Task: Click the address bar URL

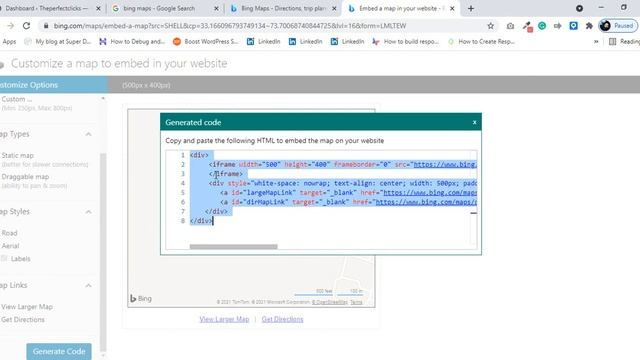Action: coord(230,26)
